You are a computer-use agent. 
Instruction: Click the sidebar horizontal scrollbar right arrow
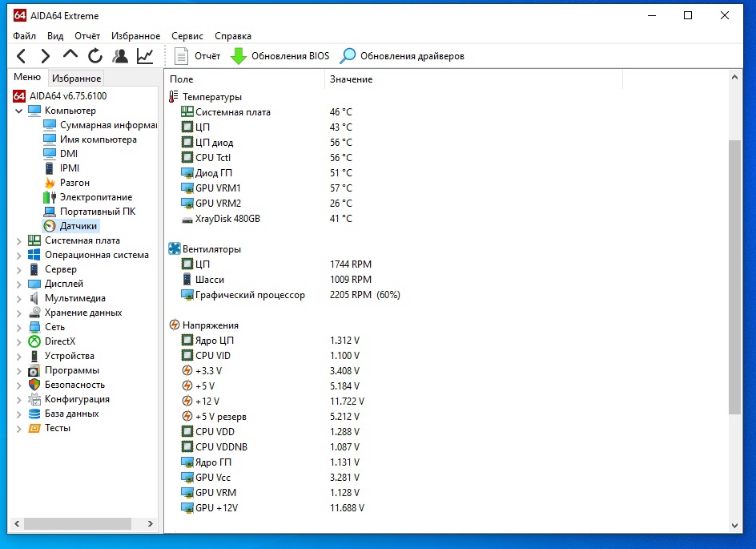pyautogui.click(x=150, y=523)
